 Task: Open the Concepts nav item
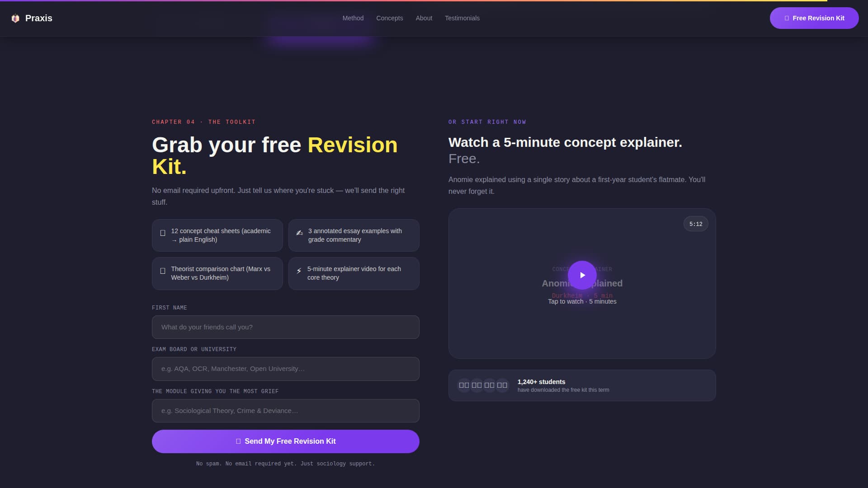[x=390, y=18]
